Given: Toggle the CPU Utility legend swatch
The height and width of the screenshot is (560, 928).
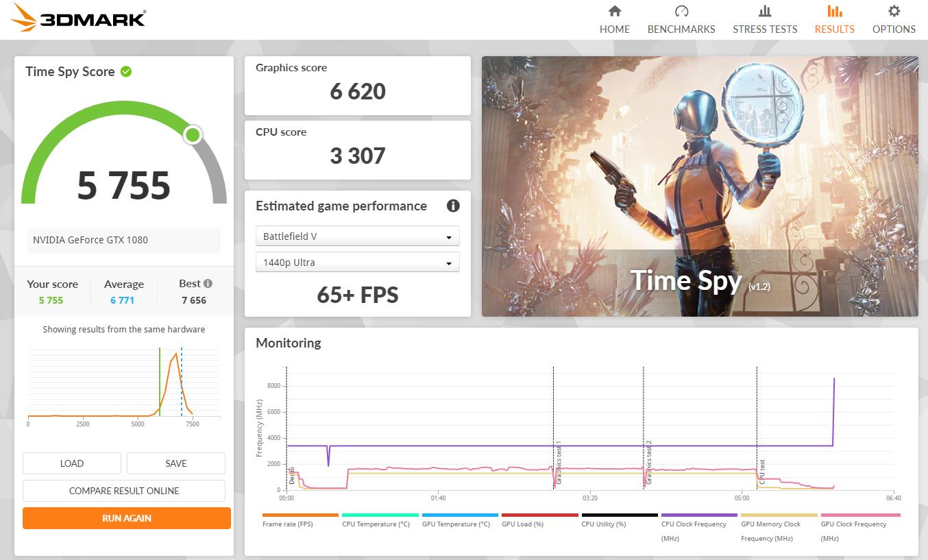Looking at the screenshot, I should [x=620, y=515].
